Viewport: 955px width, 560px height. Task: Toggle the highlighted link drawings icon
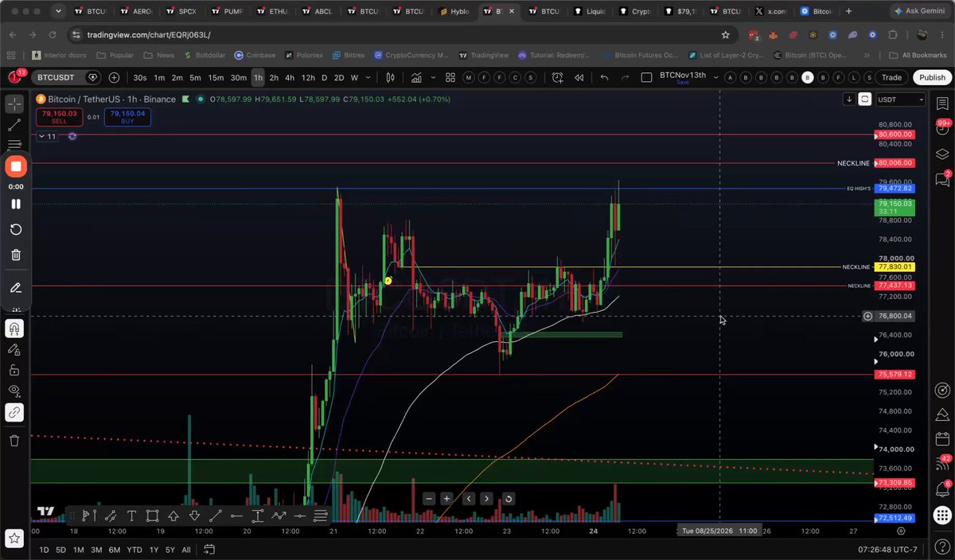[x=15, y=412]
